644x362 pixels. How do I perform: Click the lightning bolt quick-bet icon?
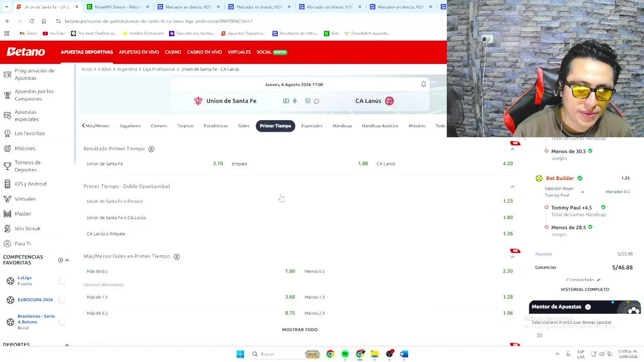pyautogui.click(x=295, y=101)
